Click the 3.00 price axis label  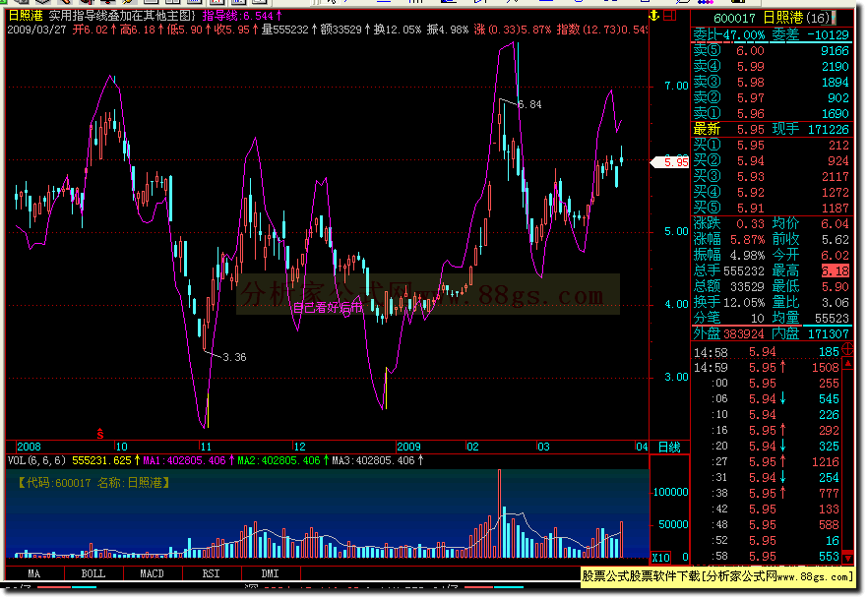pyautogui.click(x=676, y=378)
